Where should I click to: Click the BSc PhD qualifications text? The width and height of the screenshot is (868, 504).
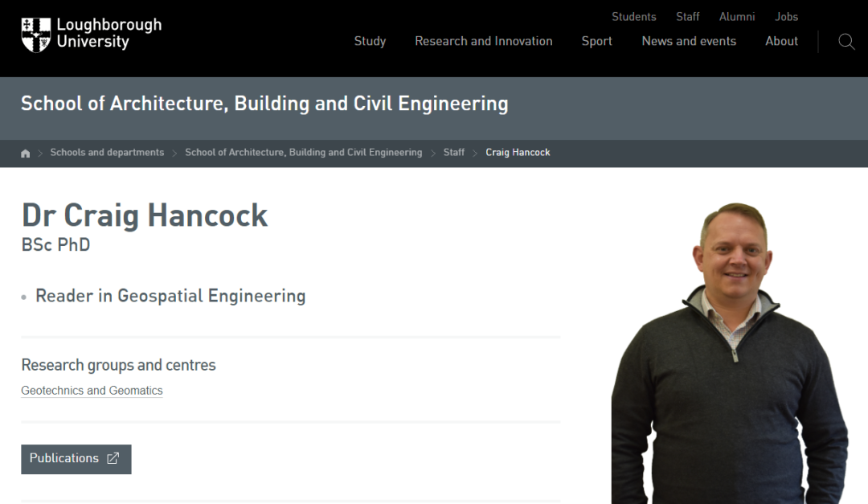(x=55, y=245)
